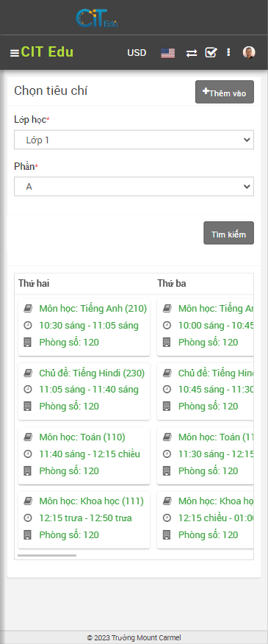The width and height of the screenshot is (268, 644).
Task: Open the user profile avatar
Action: point(249,52)
